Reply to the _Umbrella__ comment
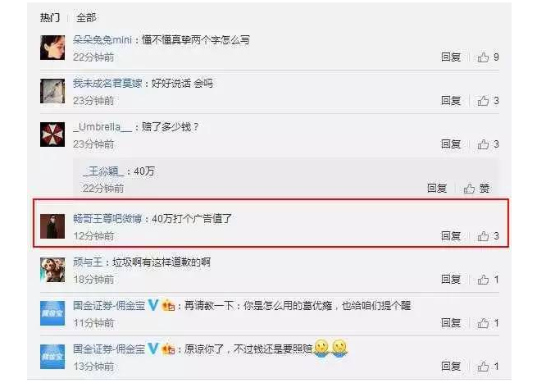 tap(451, 144)
